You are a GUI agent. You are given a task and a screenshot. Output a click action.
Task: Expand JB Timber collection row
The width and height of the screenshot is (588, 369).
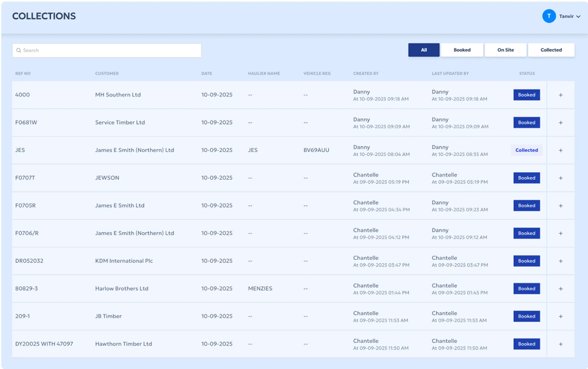click(560, 316)
